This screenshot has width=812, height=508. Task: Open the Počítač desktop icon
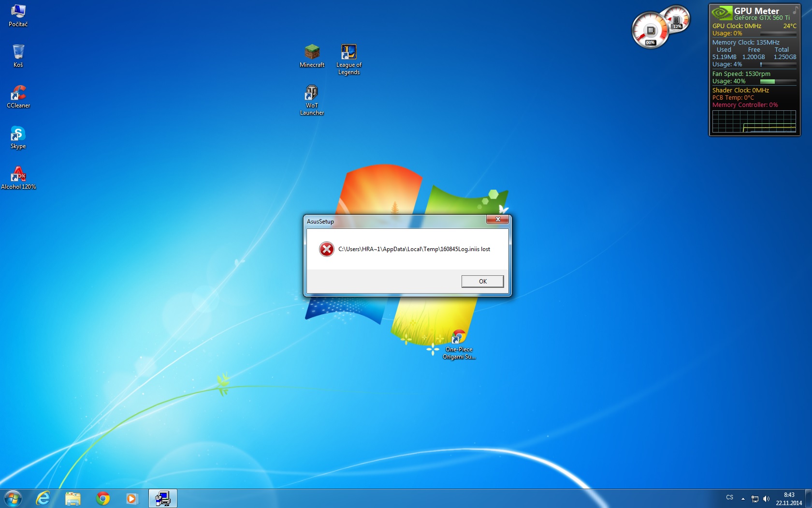[x=18, y=15]
